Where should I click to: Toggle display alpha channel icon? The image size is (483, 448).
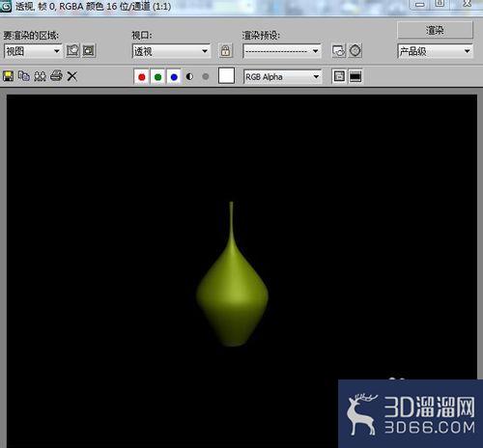coord(189,76)
